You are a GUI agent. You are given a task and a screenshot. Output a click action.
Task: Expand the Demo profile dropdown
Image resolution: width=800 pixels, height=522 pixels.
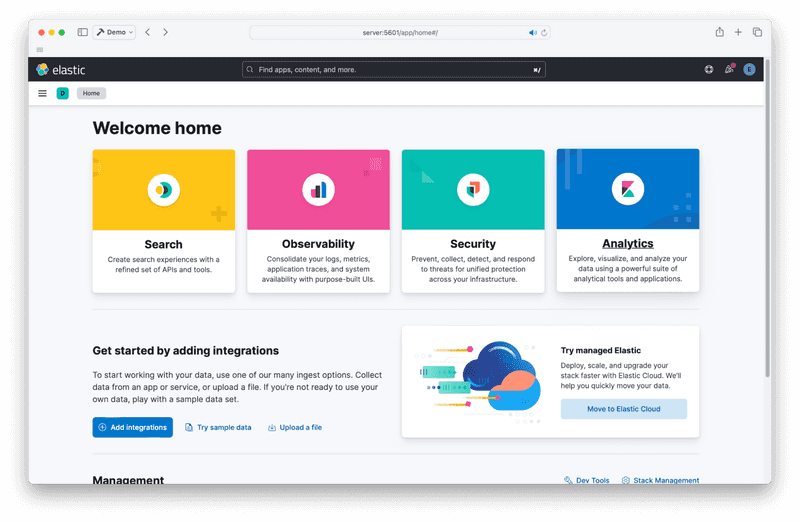[x=115, y=32]
